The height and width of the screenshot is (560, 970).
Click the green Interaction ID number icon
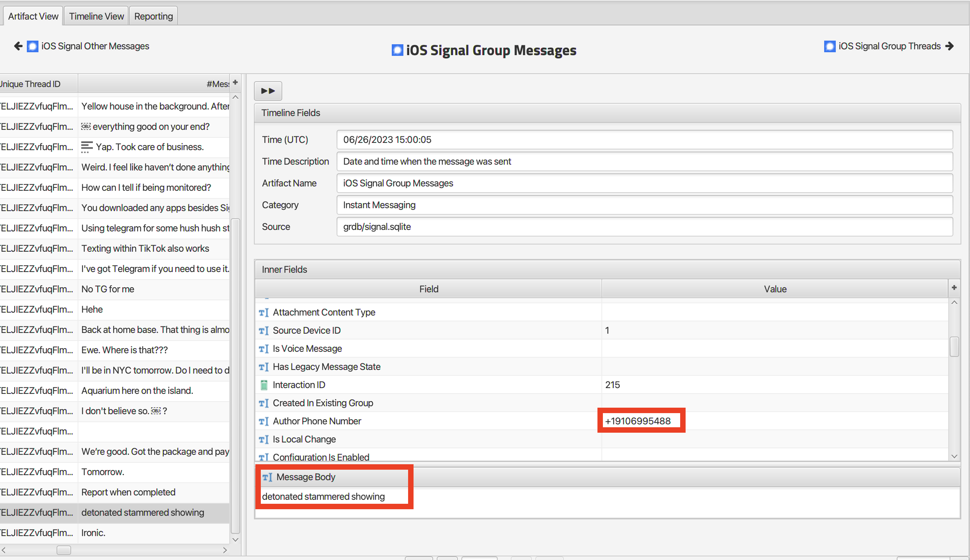pyautogui.click(x=264, y=384)
